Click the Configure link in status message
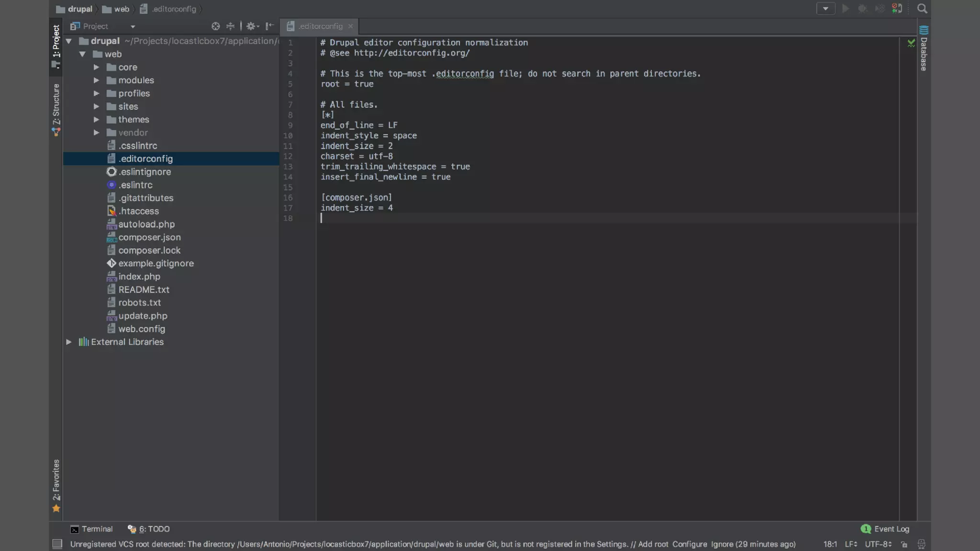The width and height of the screenshot is (980, 551). click(689, 544)
